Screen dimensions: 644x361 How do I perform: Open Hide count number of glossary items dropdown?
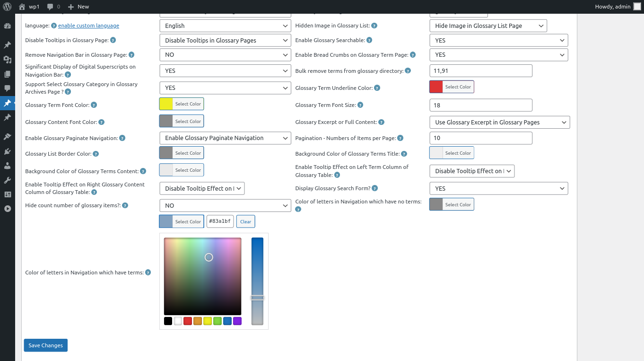pos(225,205)
